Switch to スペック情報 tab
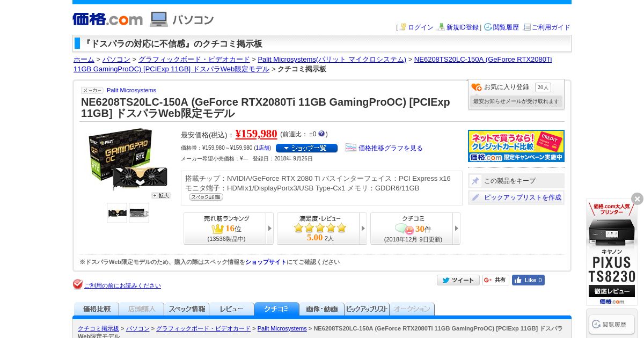644x338 pixels. click(x=186, y=309)
